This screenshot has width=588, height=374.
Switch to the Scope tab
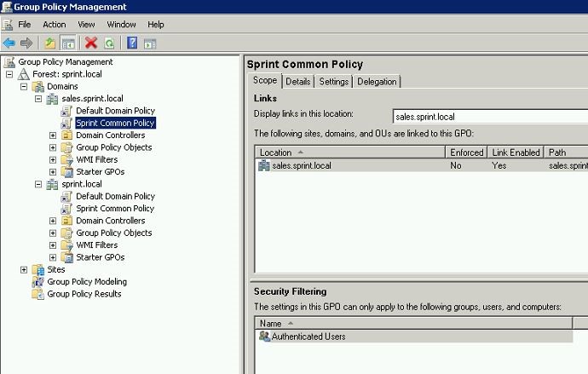[x=265, y=80]
